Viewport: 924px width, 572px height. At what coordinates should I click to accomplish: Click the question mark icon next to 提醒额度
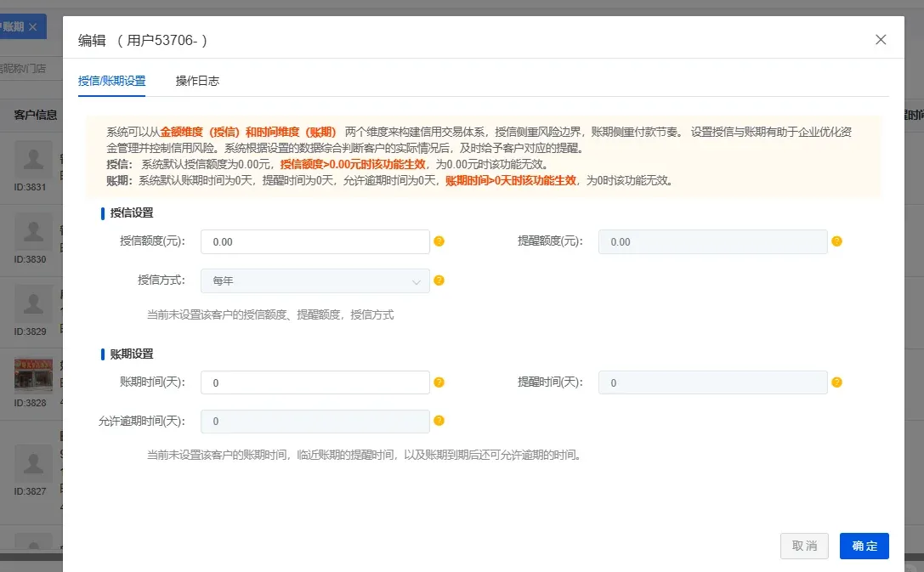pos(836,241)
